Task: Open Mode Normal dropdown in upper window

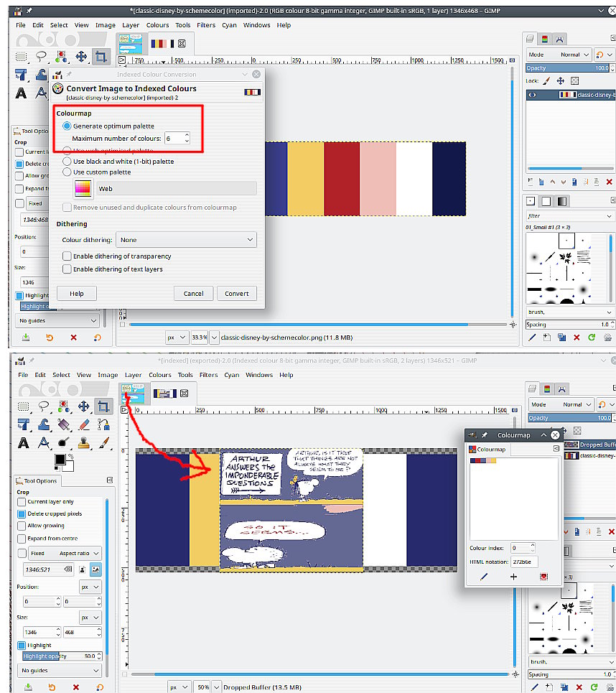Action: click(x=559, y=55)
